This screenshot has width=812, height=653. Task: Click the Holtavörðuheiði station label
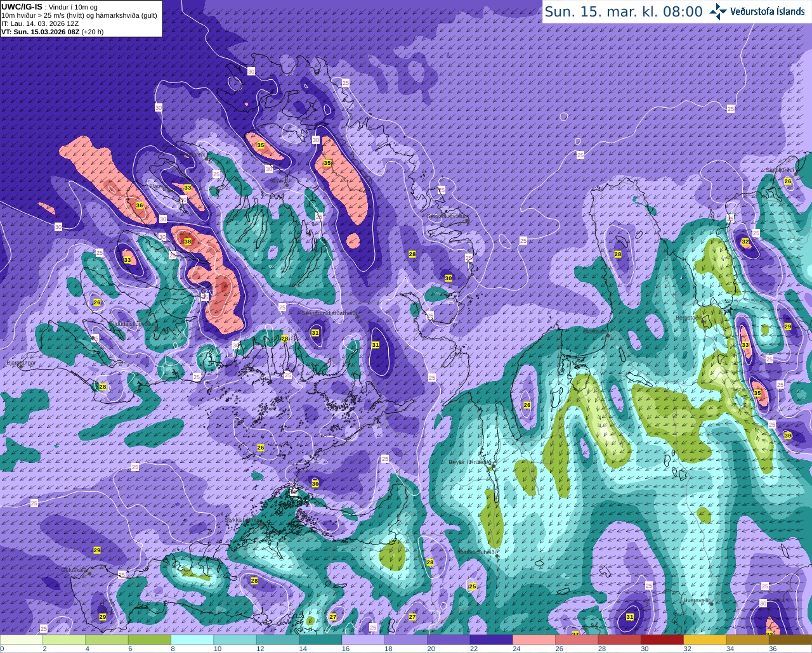tap(476, 552)
